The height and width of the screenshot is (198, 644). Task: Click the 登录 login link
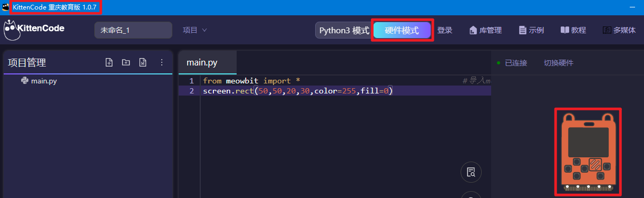[x=445, y=31]
